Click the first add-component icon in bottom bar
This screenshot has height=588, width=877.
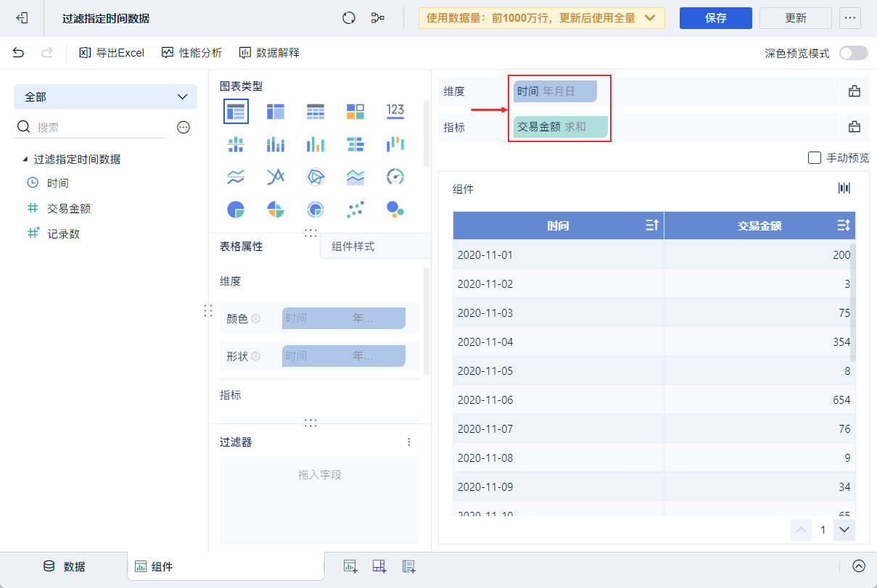click(351, 566)
